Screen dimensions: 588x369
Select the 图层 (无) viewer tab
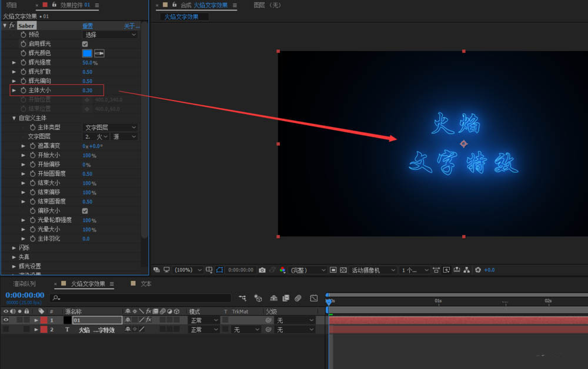click(268, 5)
